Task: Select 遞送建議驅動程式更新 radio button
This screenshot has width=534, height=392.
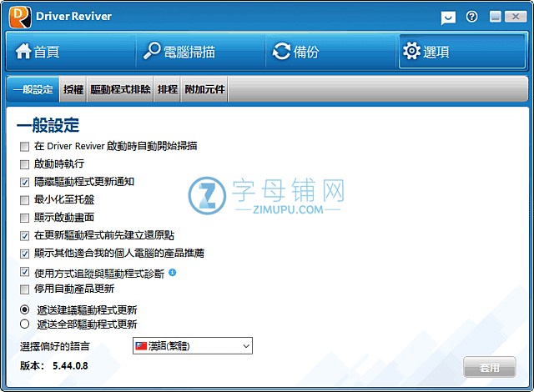Action: coord(24,309)
